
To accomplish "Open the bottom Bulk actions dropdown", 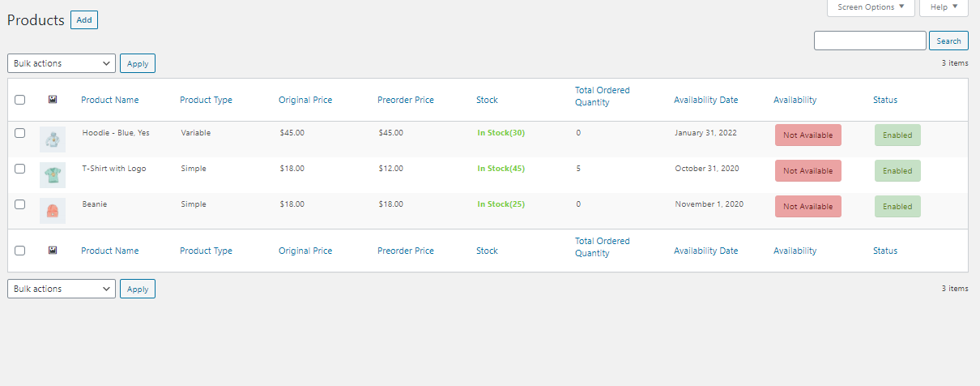I will point(62,289).
